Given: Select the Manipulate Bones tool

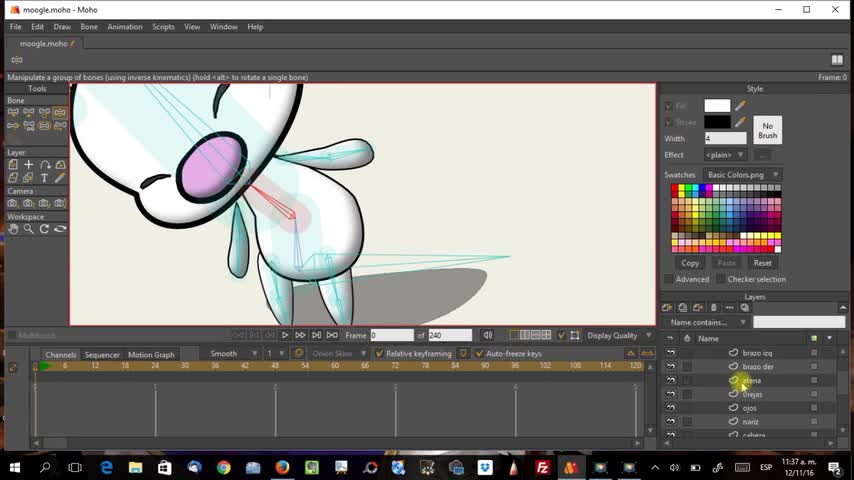Looking at the screenshot, I should 60,112.
